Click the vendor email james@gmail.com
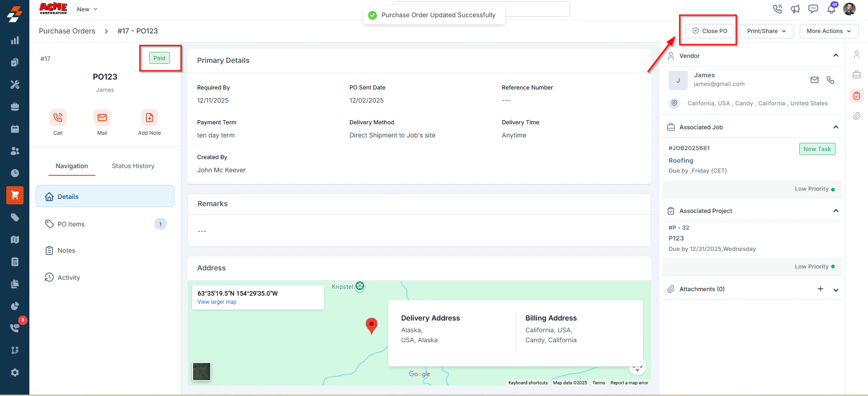The height and width of the screenshot is (396, 868). [x=719, y=84]
